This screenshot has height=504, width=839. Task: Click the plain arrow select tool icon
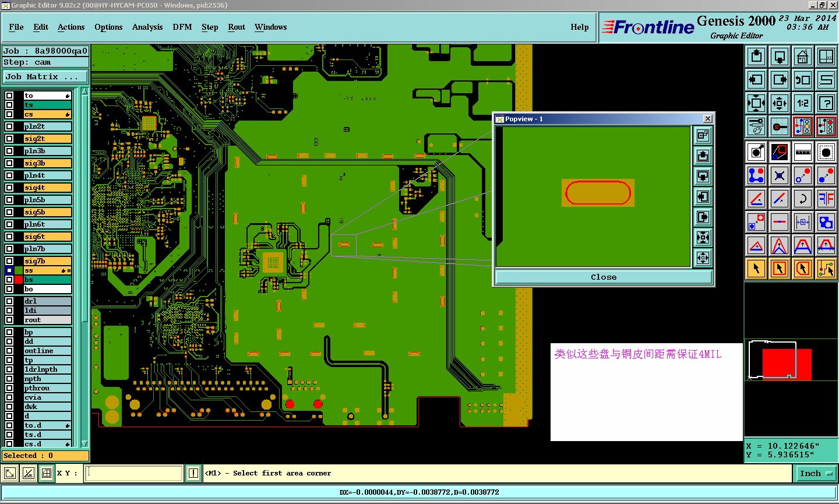pyautogui.click(x=756, y=269)
